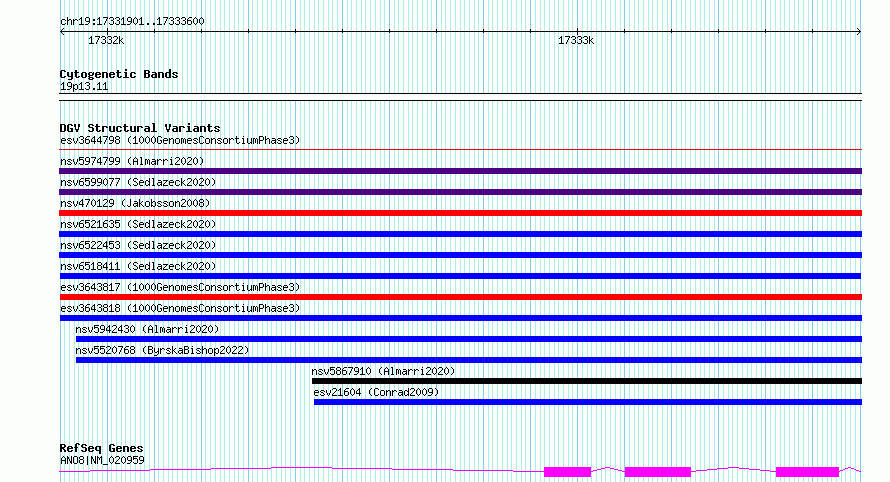Click nsv470129 (Jakobsson2008) label

(135, 203)
